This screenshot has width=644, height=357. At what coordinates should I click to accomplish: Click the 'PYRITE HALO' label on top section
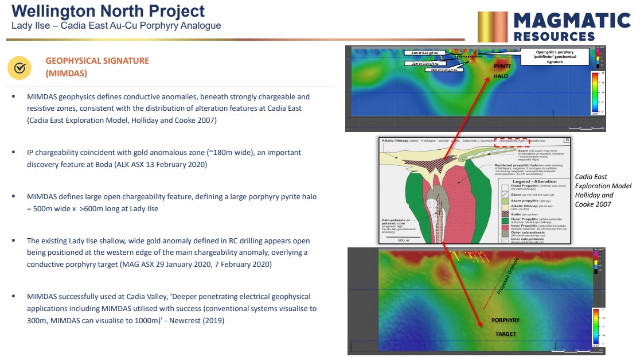(x=501, y=71)
